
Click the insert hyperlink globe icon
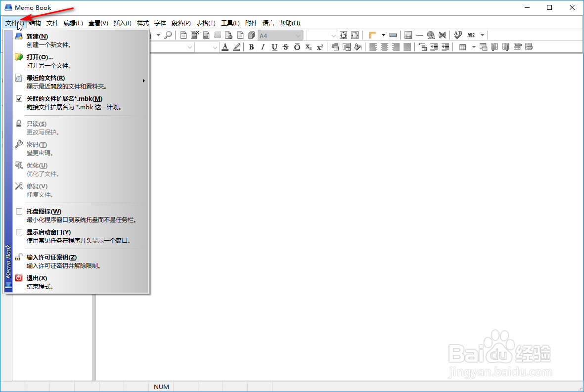[x=431, y=35]
